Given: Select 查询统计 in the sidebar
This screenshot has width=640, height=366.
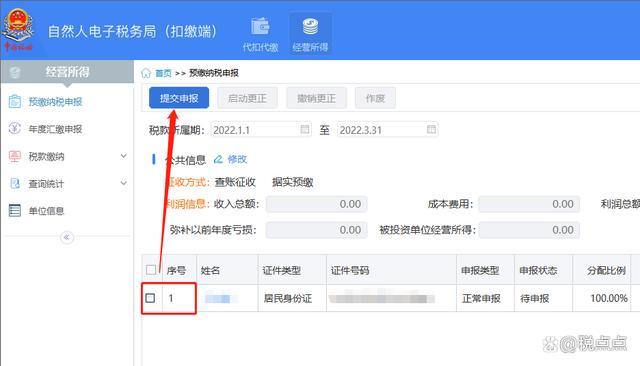Looking at the screenshot, I should (x=47, y=184).
